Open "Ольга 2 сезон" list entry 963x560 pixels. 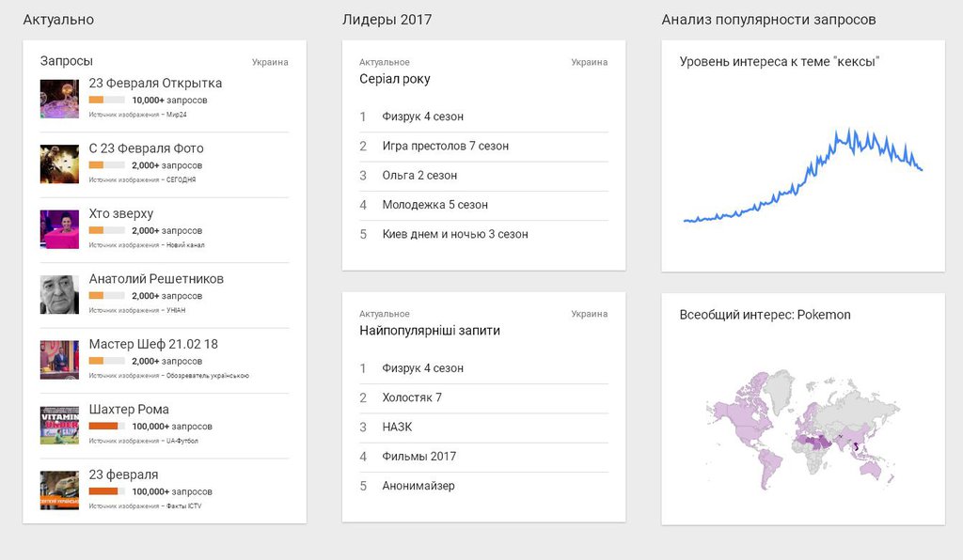pyautogui.click(x=419, y=175)
